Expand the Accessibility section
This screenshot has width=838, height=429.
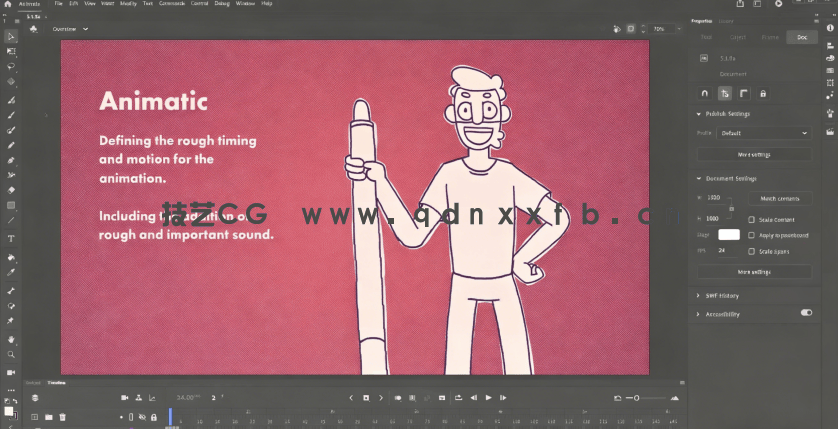(x=698, y=314)
